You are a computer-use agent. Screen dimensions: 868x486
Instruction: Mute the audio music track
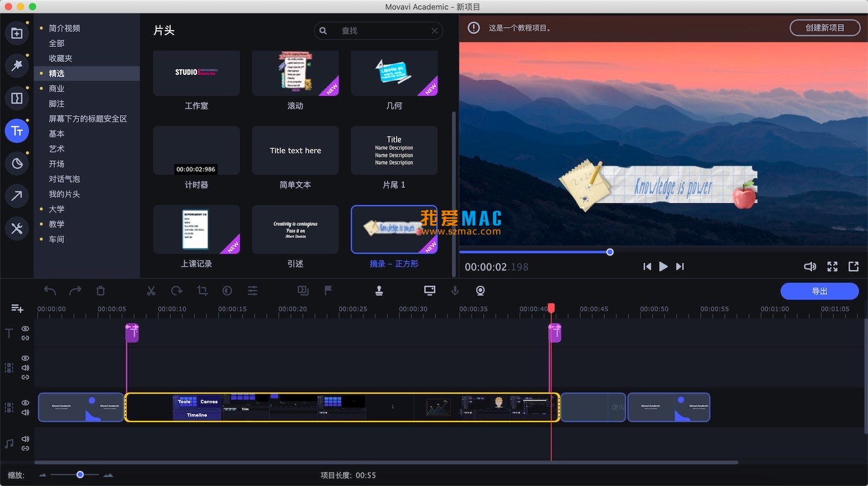pyautogui.click(x=25, y=439)
